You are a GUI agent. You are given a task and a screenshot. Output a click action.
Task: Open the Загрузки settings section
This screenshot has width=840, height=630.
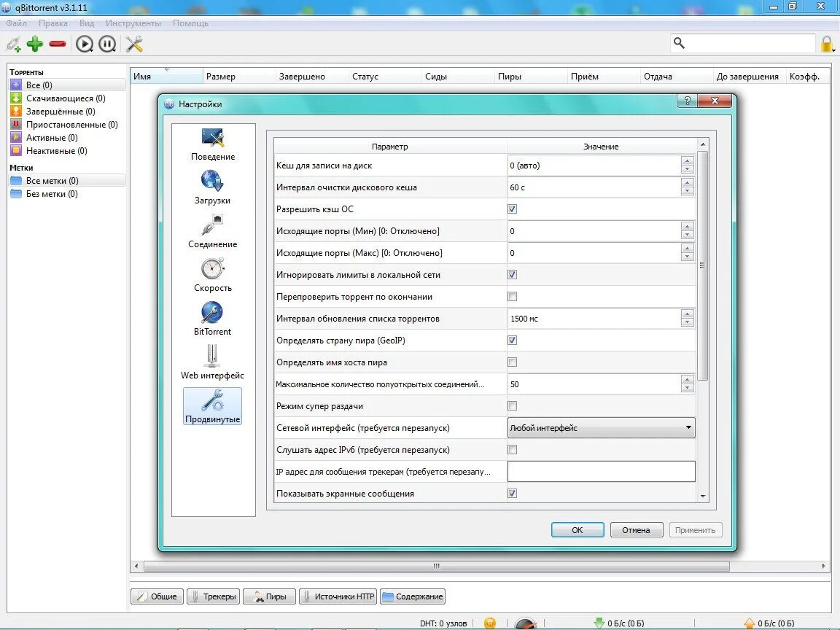click(x=213, y=187)
